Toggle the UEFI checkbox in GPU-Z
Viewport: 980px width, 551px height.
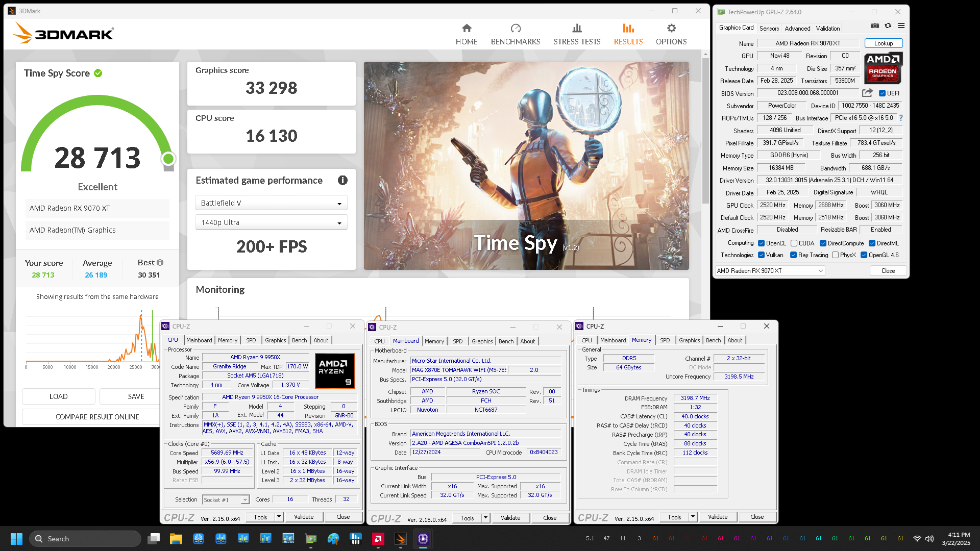coord(882,93)
